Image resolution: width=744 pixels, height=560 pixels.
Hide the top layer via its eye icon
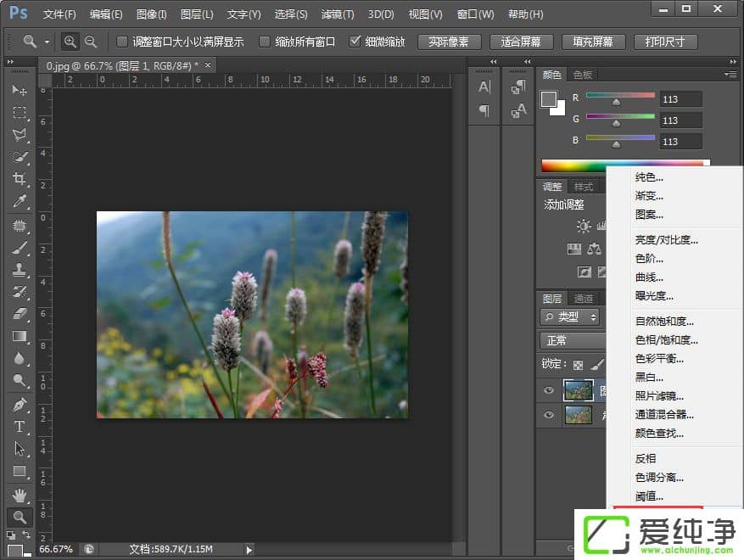(x=549, y=390)
